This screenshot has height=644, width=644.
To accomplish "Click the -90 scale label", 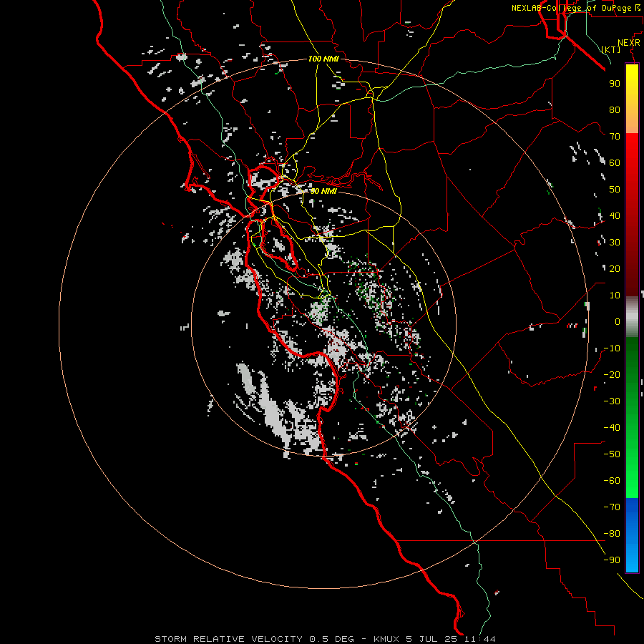I will point(612,560).
